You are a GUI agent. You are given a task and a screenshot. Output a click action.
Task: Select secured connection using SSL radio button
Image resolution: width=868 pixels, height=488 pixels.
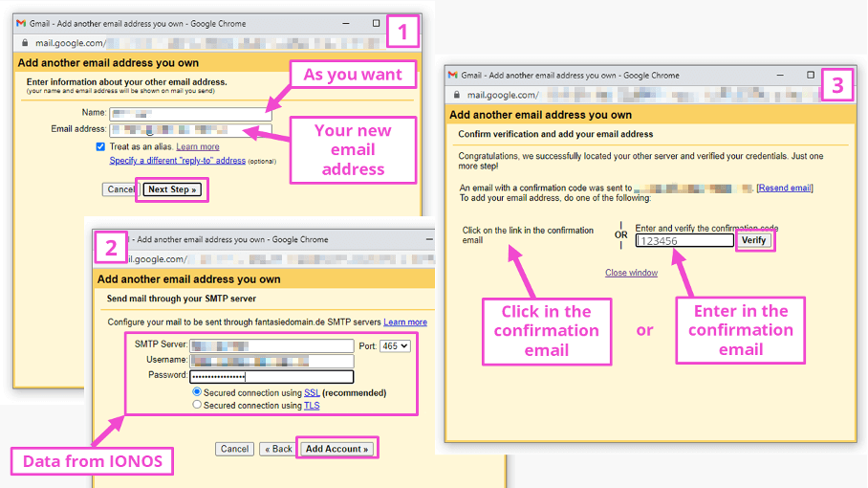pos(197,392)
